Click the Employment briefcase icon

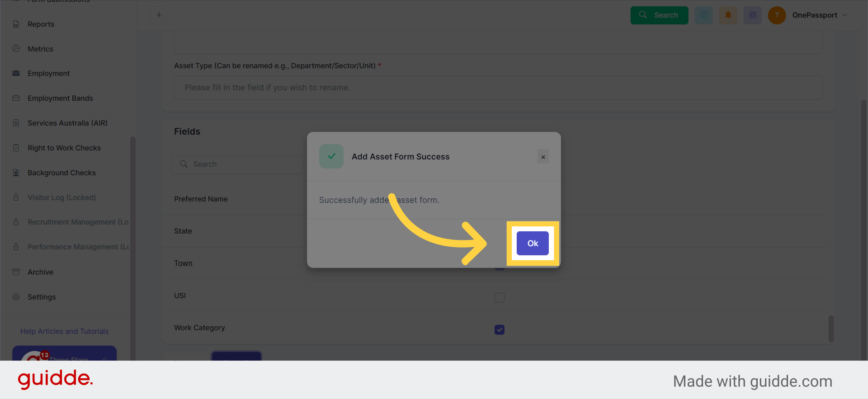point(16,73)
